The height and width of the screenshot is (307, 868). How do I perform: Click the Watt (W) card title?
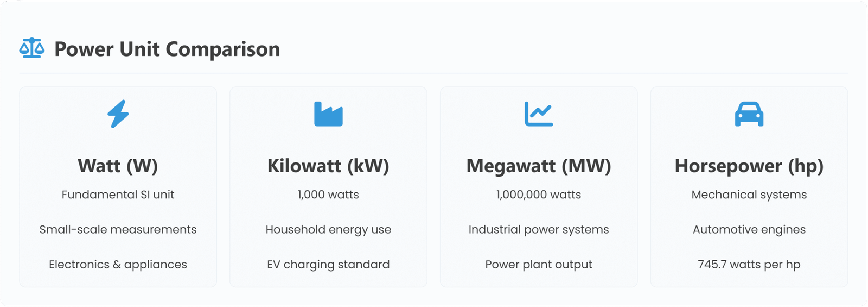118,166
